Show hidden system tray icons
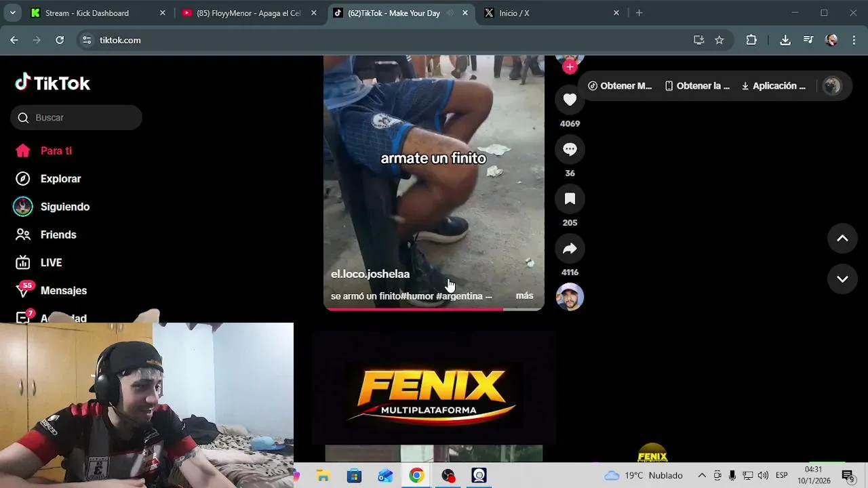The image size is (868, 488). tap(702, 475)
